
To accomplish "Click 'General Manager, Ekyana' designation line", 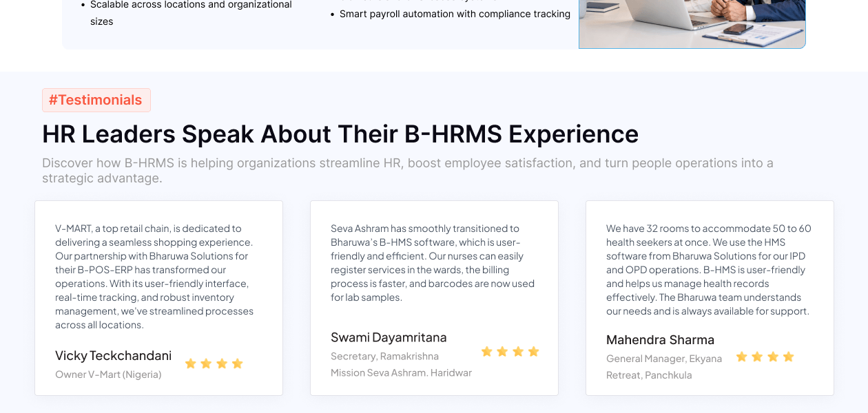I will coord(664,359).
